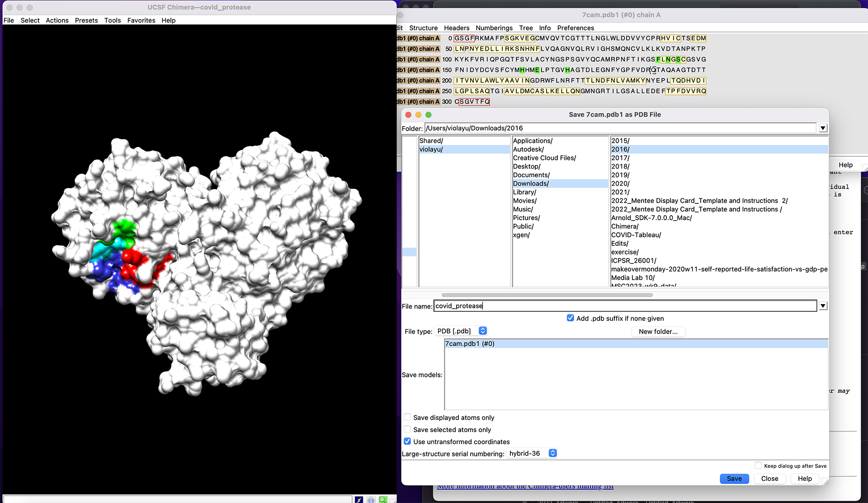Open the Favorites menu in Chimera
868x503 pixels.
[x=141, y=20]
